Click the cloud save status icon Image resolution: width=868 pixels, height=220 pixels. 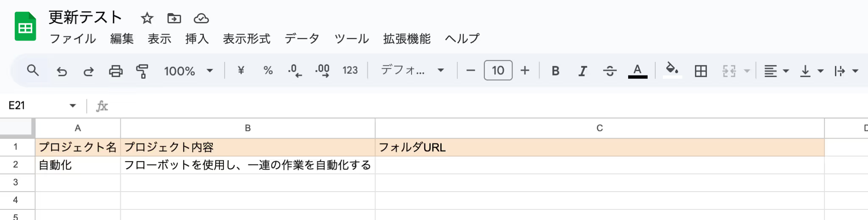(201, 18)
